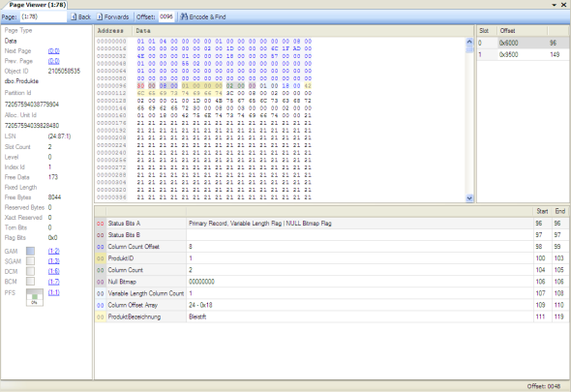This screenshot has height=392, width=571.
Task: Select the Null Bitmap row
Action: coord(332,282)
